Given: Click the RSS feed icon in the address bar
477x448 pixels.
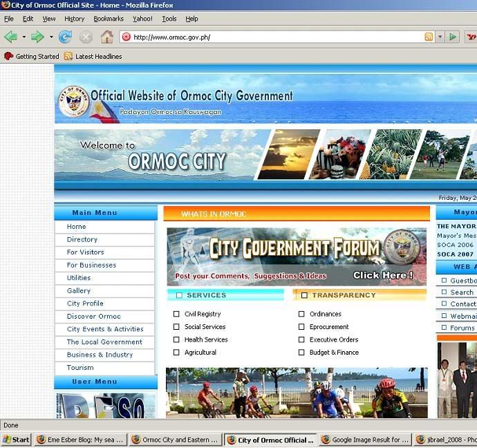Looking at the screenshot, I should click(429, 37).
